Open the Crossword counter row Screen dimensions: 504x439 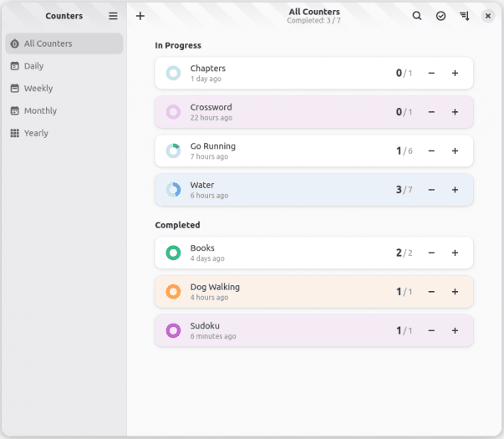tap(314, 112)
